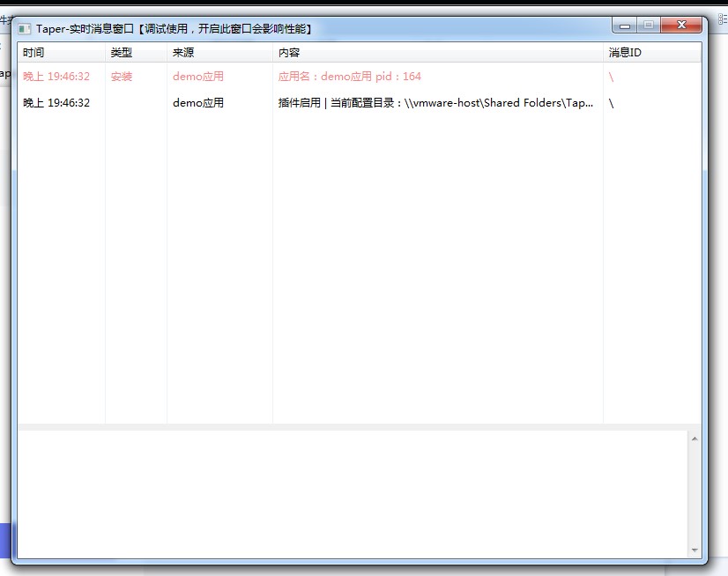The height and width of the screenshot is (576, 728).
Task: Click the detail pane scrollbar up arrow
Action: coord(695,439)
